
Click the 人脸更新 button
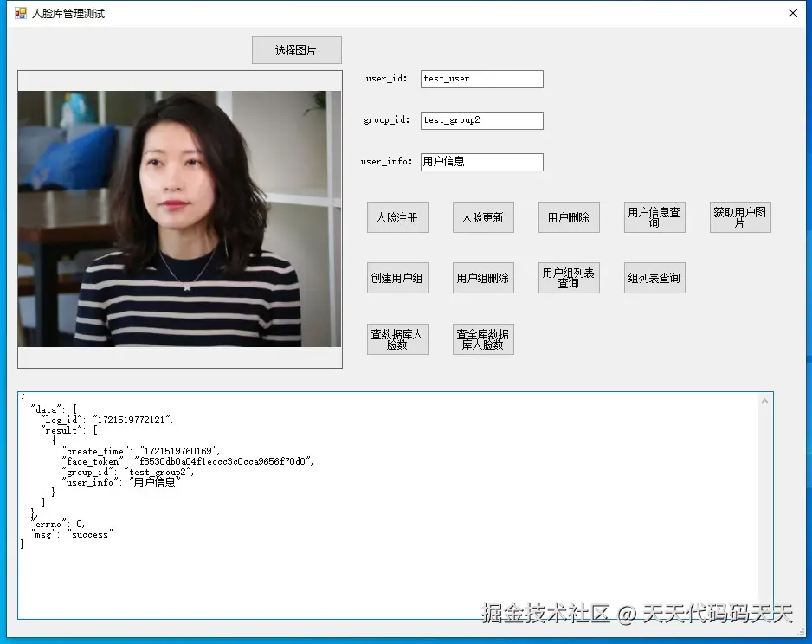(x=482, y=216)
